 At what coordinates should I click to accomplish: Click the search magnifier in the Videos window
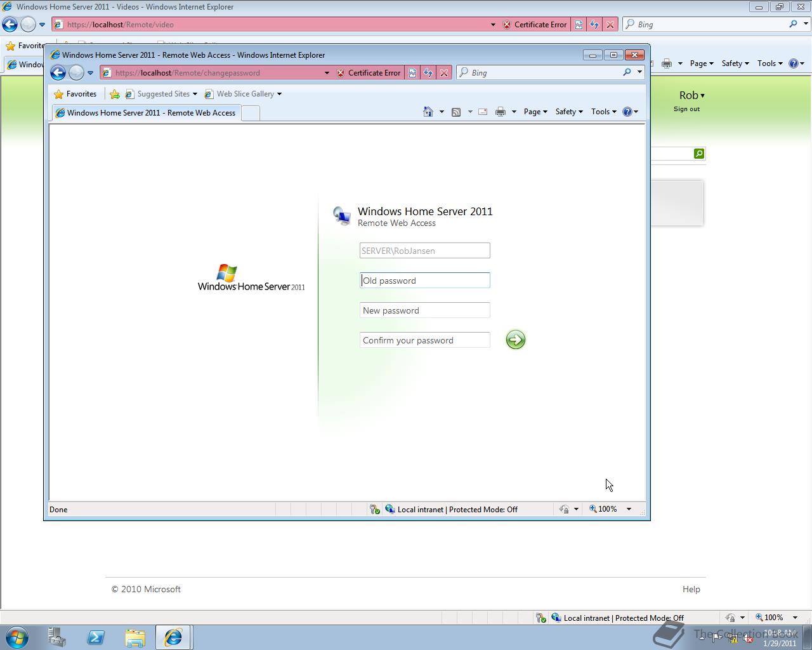pos(793,24)
